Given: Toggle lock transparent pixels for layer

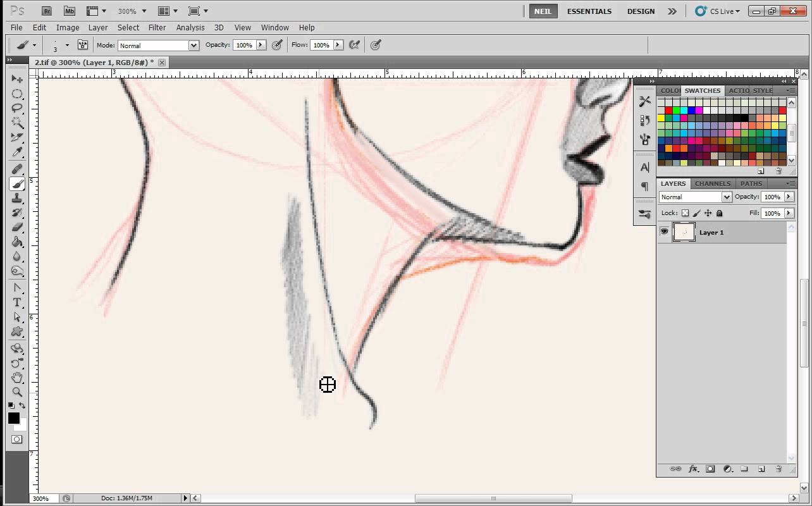Looking at the screenshot, I should point(685,214).
